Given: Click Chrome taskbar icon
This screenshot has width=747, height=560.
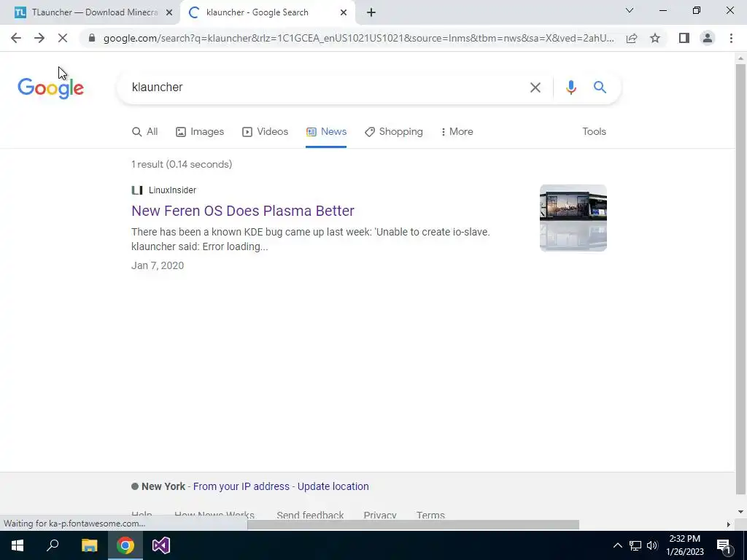Looking at the screenshot, I should (x=125, y=545).
